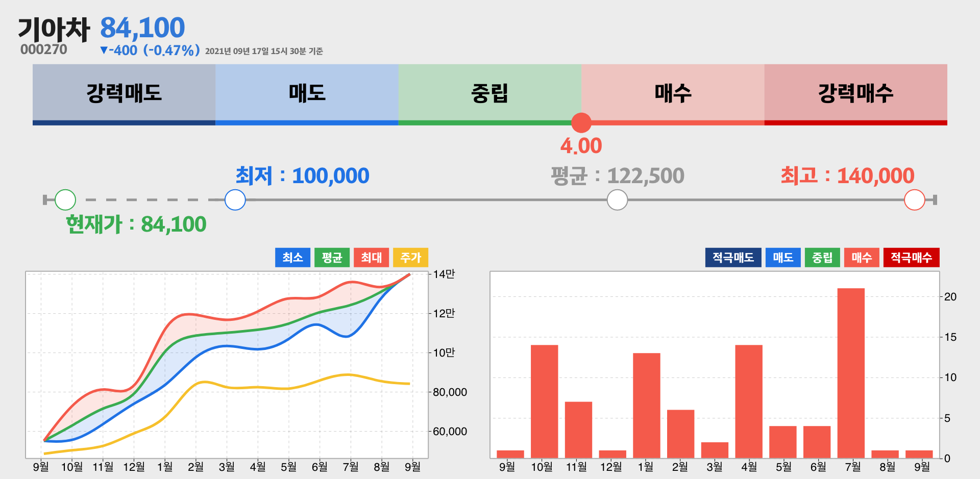Click the current price 84,100 in the header
Image resolution: width=980 pixels, height=479 pixels.
point(142,28)
